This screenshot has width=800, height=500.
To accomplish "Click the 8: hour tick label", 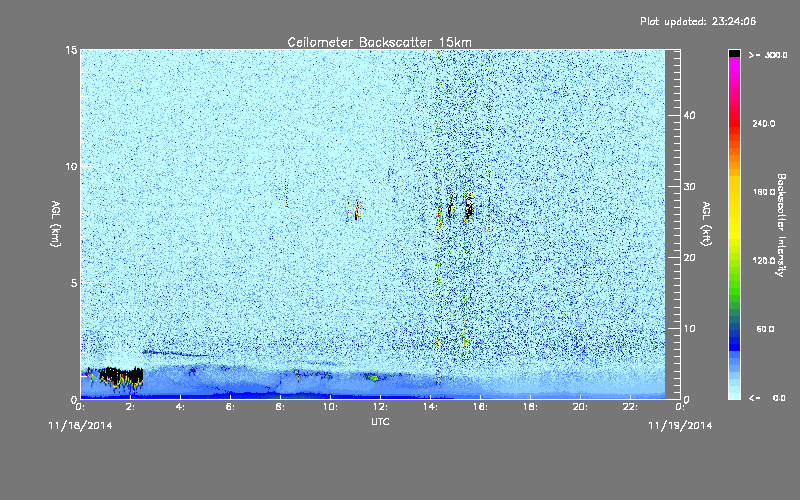I will coord(281,407).
